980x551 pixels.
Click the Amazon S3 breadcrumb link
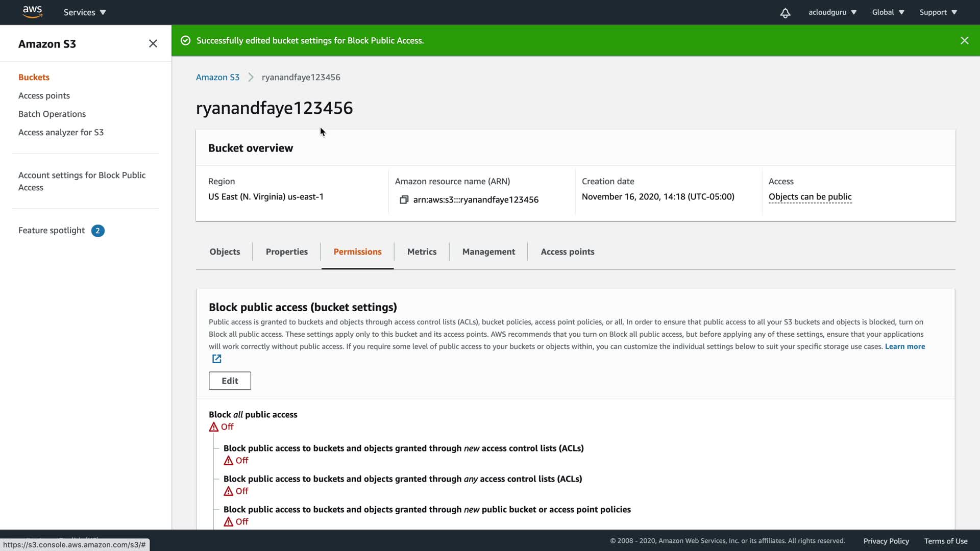point(217,77)
